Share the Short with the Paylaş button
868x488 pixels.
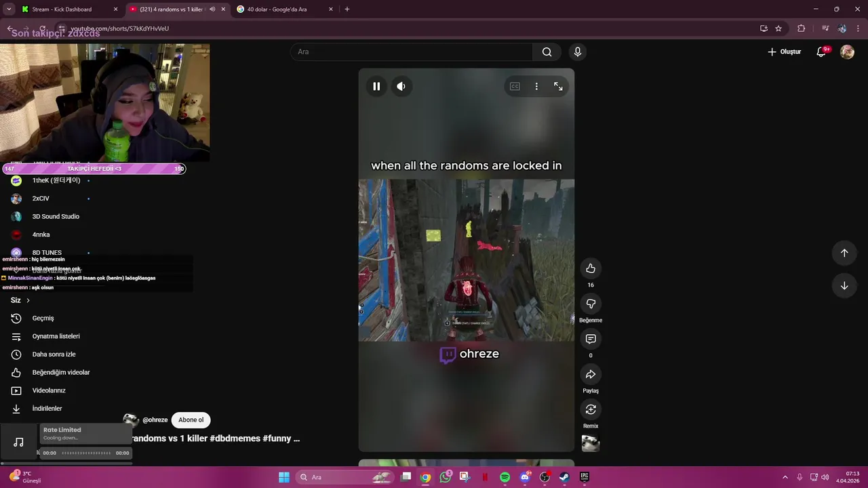pyautogui.click(x=591, y=374)
